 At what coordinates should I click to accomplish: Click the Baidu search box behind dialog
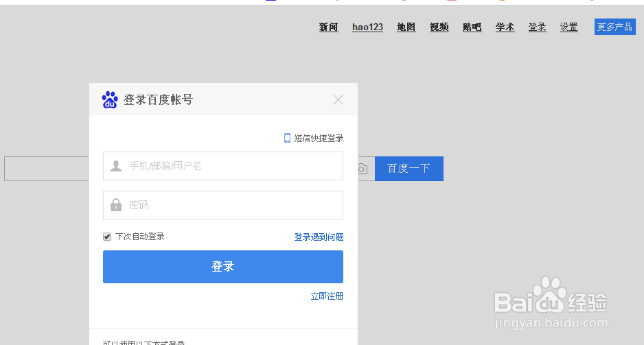(47, 169)
